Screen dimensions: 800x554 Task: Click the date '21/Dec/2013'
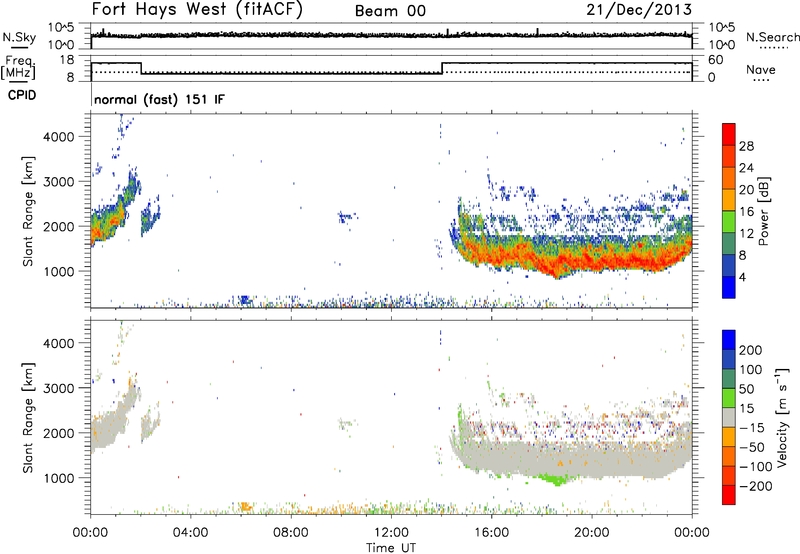[x=639, y=9]
